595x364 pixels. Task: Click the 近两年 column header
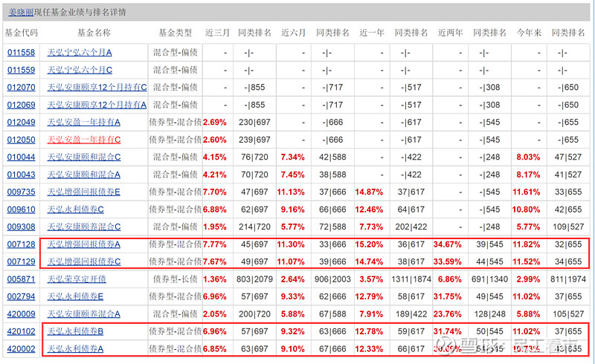pyautogui.click(x=450, y=33)
